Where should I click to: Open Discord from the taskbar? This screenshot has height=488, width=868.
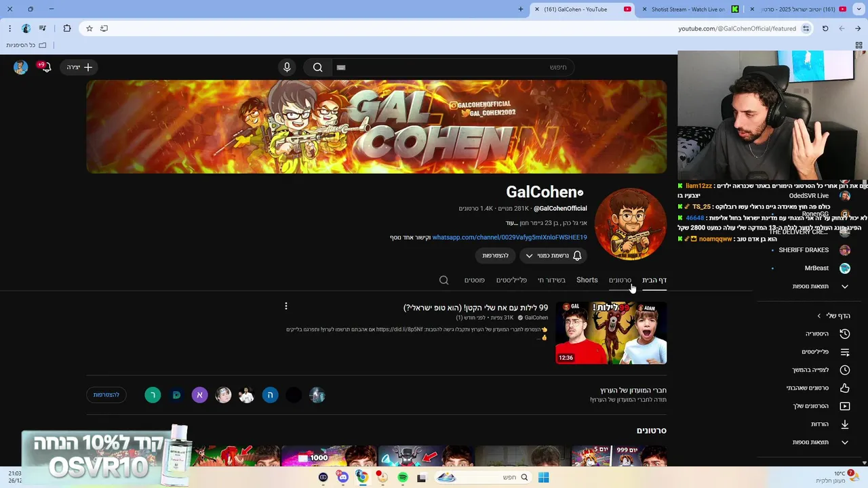tap(342, 477)
